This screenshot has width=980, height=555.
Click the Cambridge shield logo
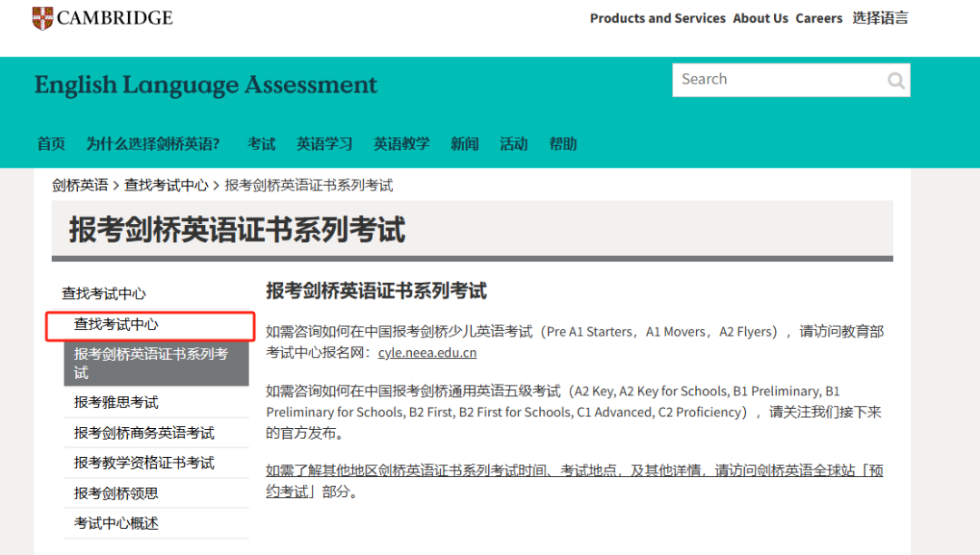(x=43, y=18)
